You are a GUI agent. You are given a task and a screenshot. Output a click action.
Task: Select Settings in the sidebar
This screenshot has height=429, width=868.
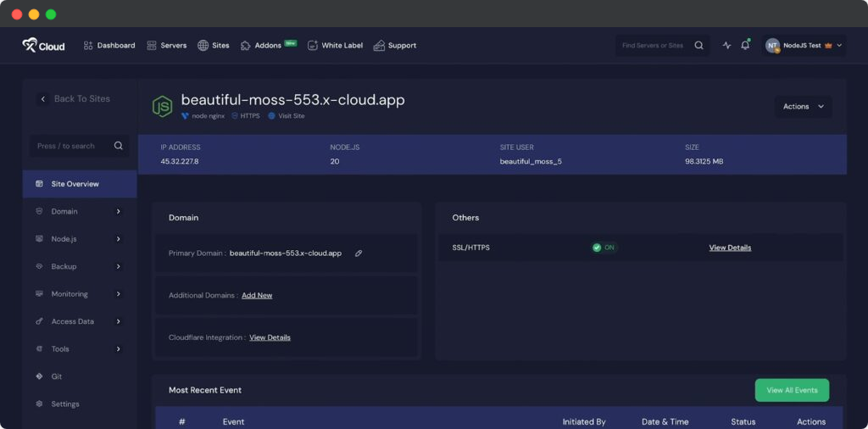tap(64, 404)
